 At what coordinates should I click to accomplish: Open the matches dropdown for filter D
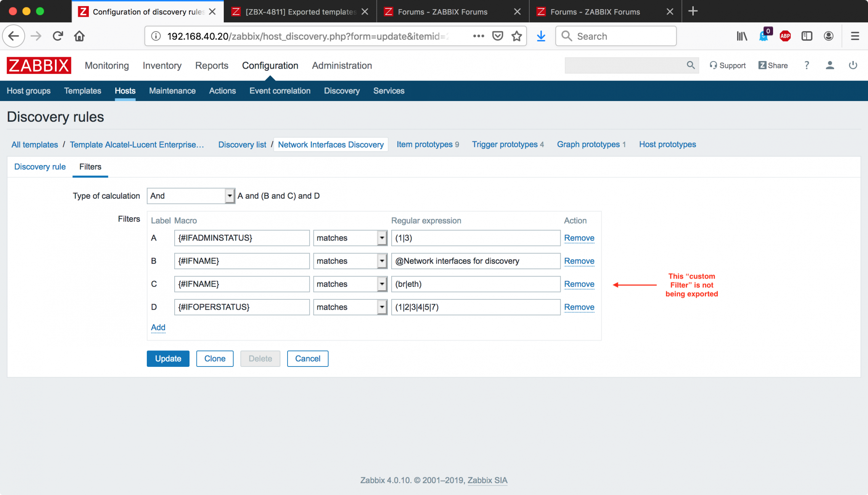pyautogui.click(x=350, y=307)
